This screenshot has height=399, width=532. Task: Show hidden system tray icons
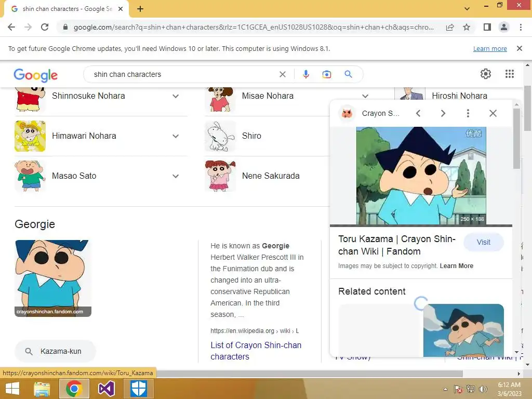point(445,390)
